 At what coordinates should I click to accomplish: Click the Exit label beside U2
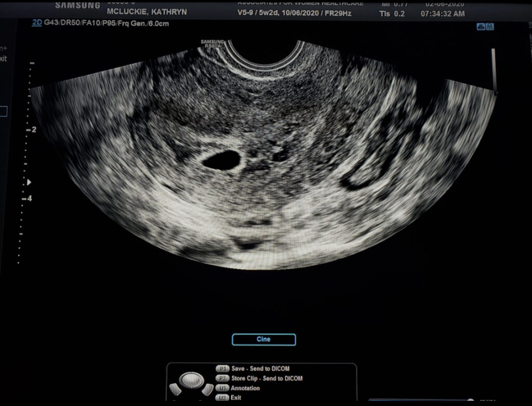click(x=236, y=398)
